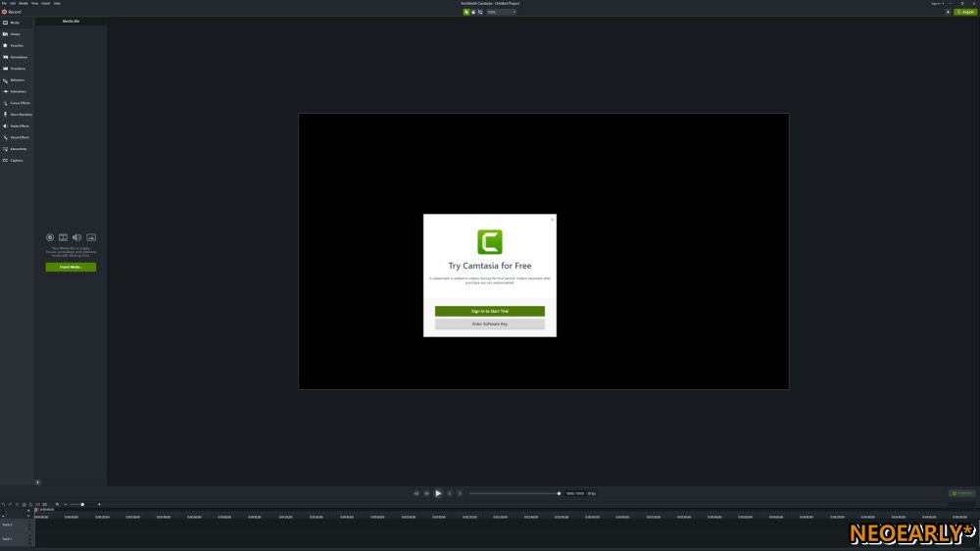
Task: Click the Cut icon on timeline toolbar
Action: point(17,505)
